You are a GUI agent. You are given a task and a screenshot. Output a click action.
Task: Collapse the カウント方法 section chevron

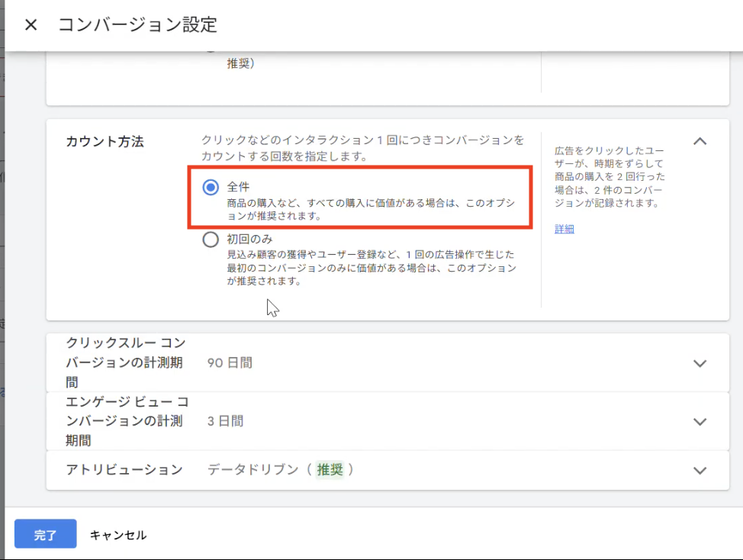click(700, 141)
